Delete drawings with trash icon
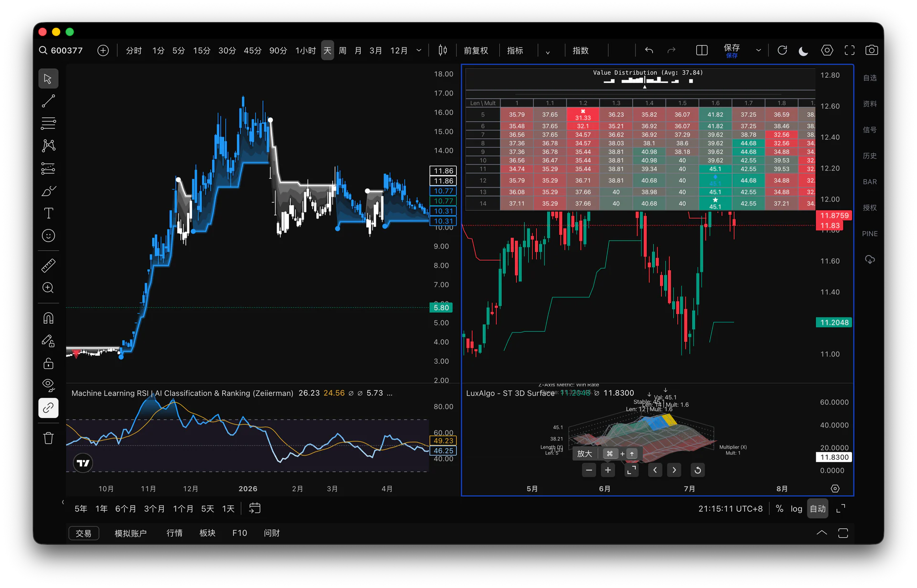The width and height of the screenshot is (917, 588). [x=48, y=438]
